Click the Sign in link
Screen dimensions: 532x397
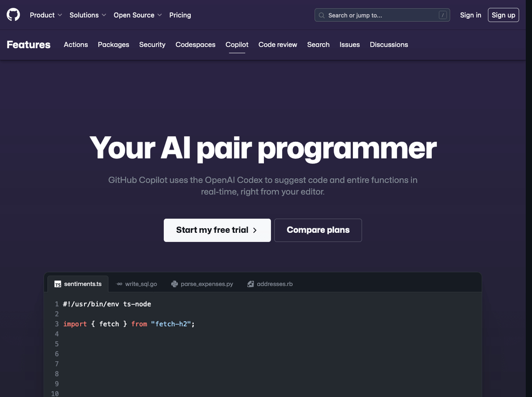pos(470,15)
